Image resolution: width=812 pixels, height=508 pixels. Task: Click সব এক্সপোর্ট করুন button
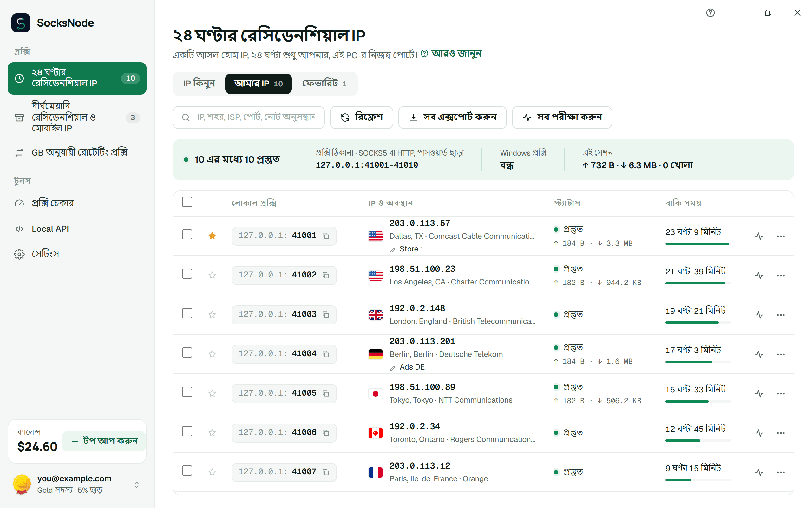pyautogui.click(x=452, y=117)
